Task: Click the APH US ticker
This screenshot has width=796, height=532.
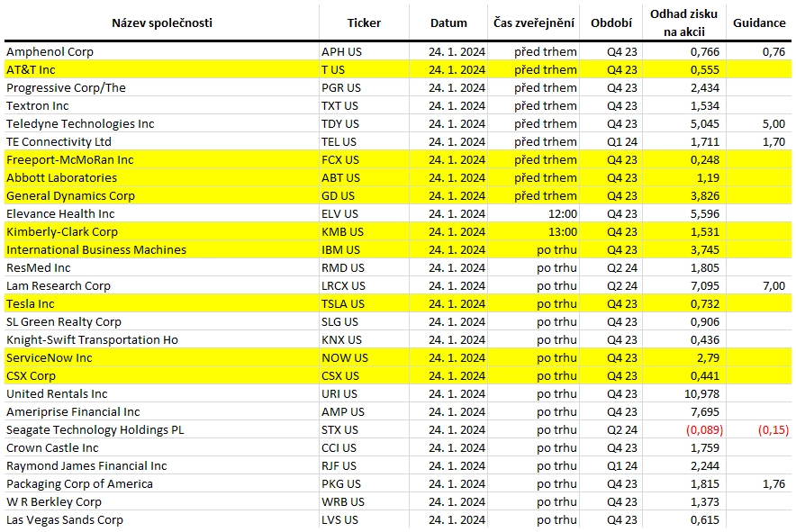Action: [341, 52]
